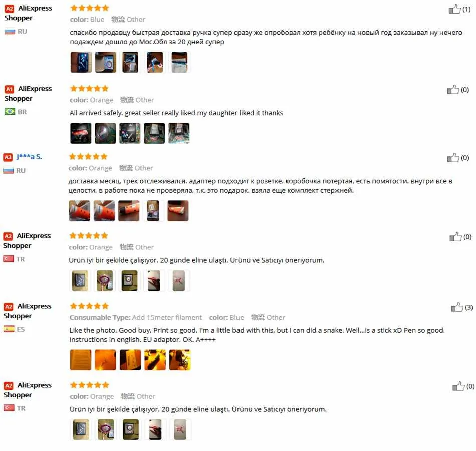The height and width of the screenshot is (451, 476).
Task: Open fourth photo in first Turkish review
Action: click(x=154, y=280)
